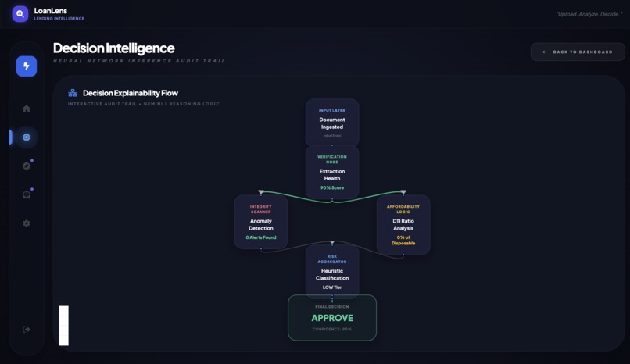Select the Heuristic Classification node
The width and height of the screenshot is (630, 364).
[x=332, y=272]
